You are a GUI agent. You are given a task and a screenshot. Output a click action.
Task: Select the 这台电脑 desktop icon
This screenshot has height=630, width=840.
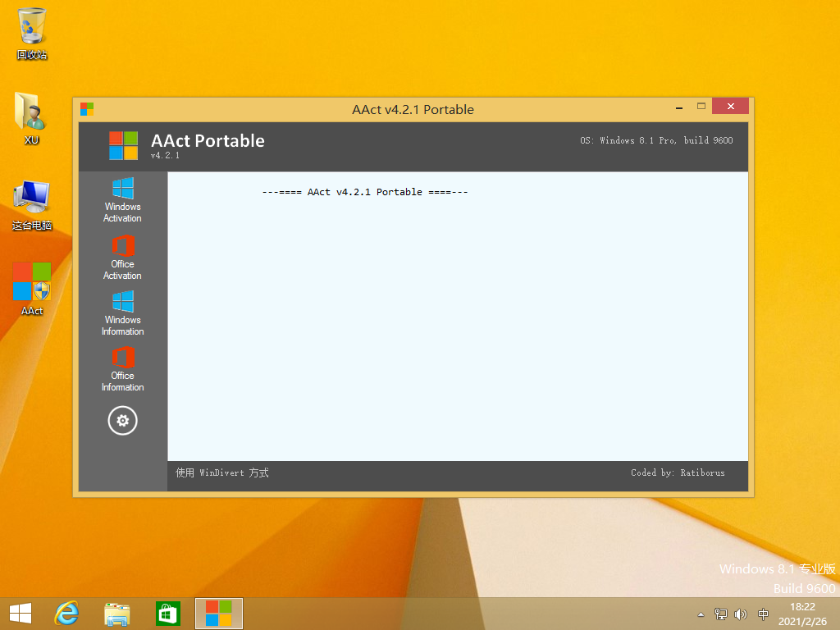click(32, 203)
